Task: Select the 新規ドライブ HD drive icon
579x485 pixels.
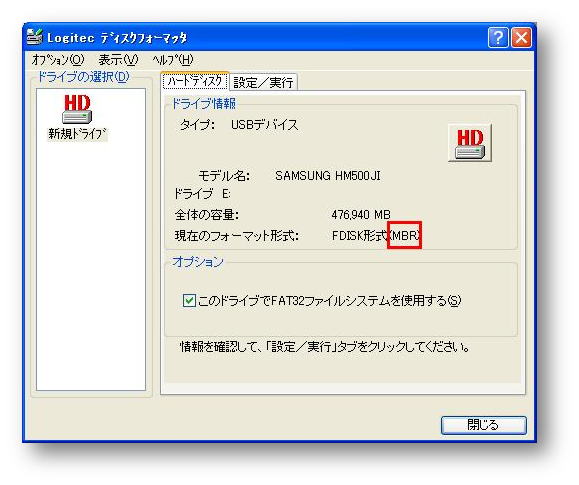Action: tap(77, 109)
